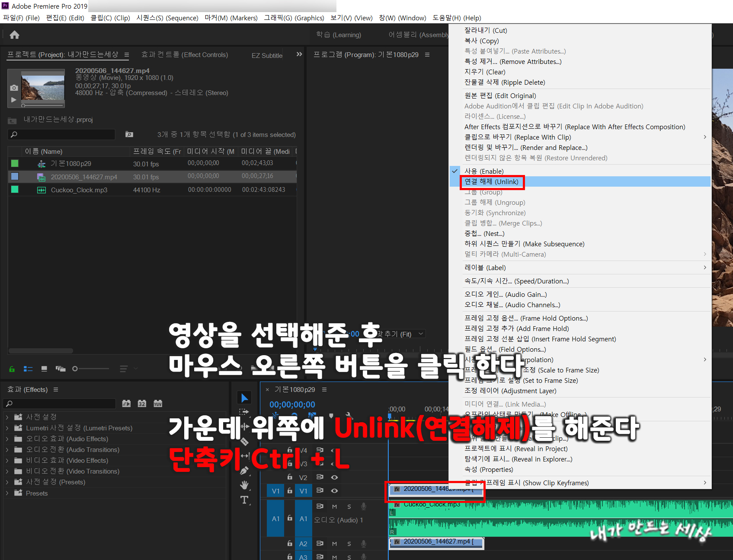Solo audio track A1
Screen dimensions: 733x560
[349, 506]
